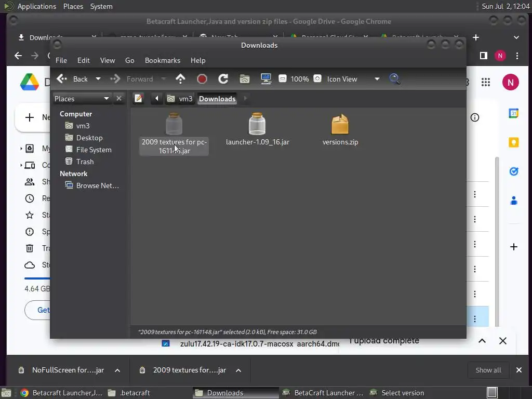Open the Places menu in top panel

(x=73, y=6)
